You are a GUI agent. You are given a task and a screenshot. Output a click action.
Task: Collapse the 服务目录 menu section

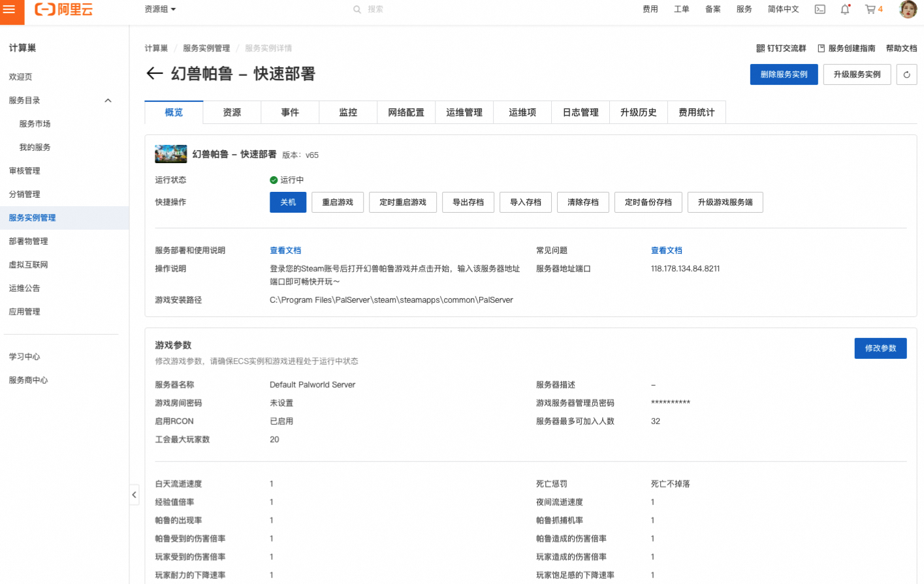click(x=108, y=100)
